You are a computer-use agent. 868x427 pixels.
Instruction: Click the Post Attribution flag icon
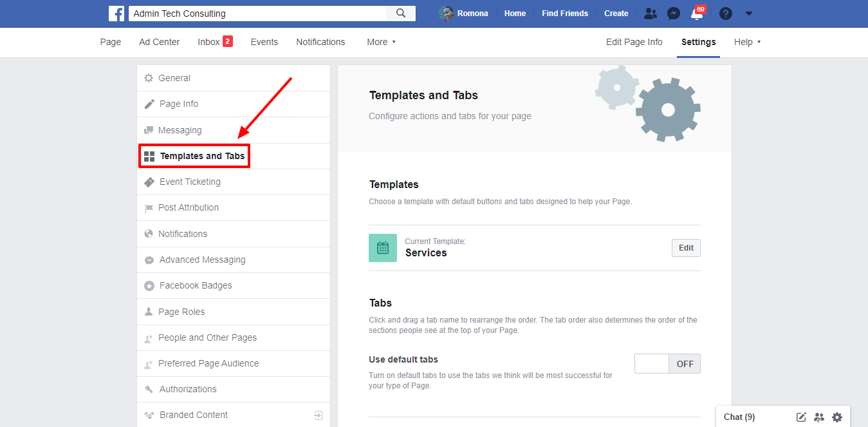(149, 208)
